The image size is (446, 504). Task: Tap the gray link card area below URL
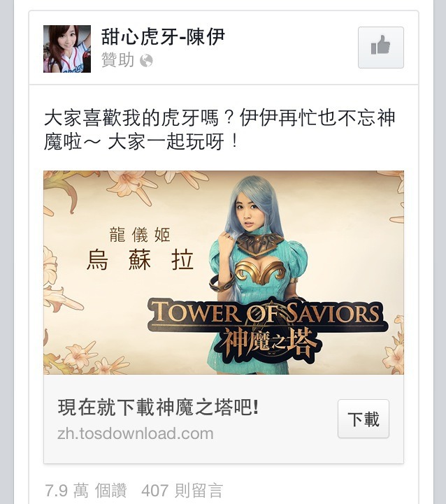(224, 452)
